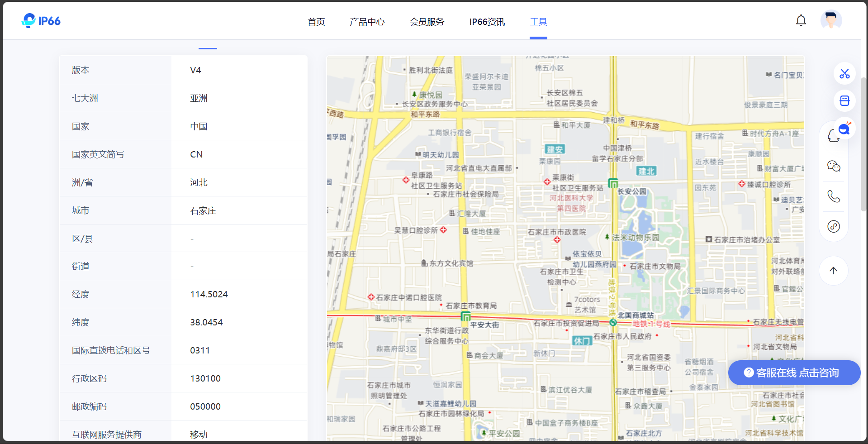Click the phone contact icon in sidebar
Viewport: 868px width, 444px height.
pos(834,196)
